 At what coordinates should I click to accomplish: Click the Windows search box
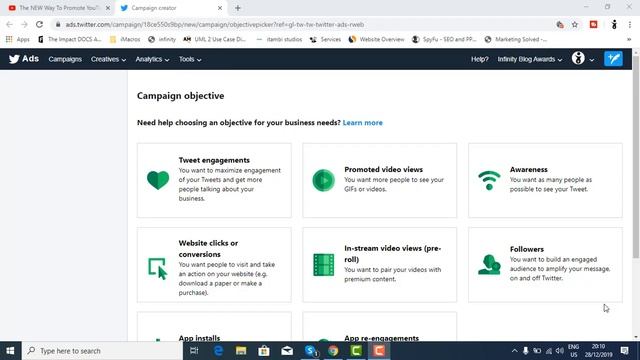pos(102,351)
